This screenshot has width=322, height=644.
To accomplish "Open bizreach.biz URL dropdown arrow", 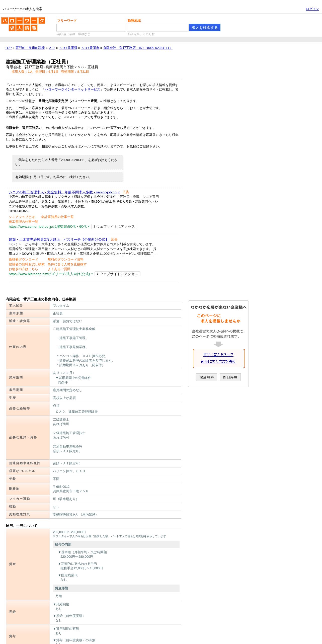I will [92, 274].
